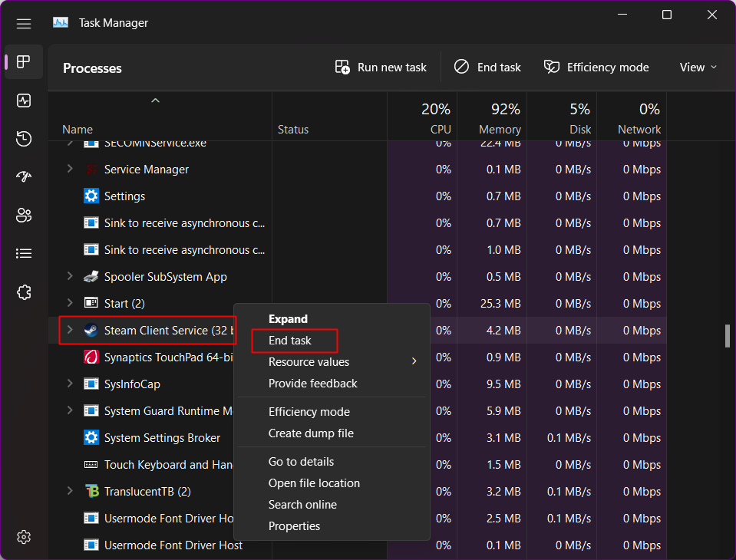Viewport: 736px width, 560px height.
Task: Go to Startup apps sidebar icon
Action: click(x=24, y=177)
